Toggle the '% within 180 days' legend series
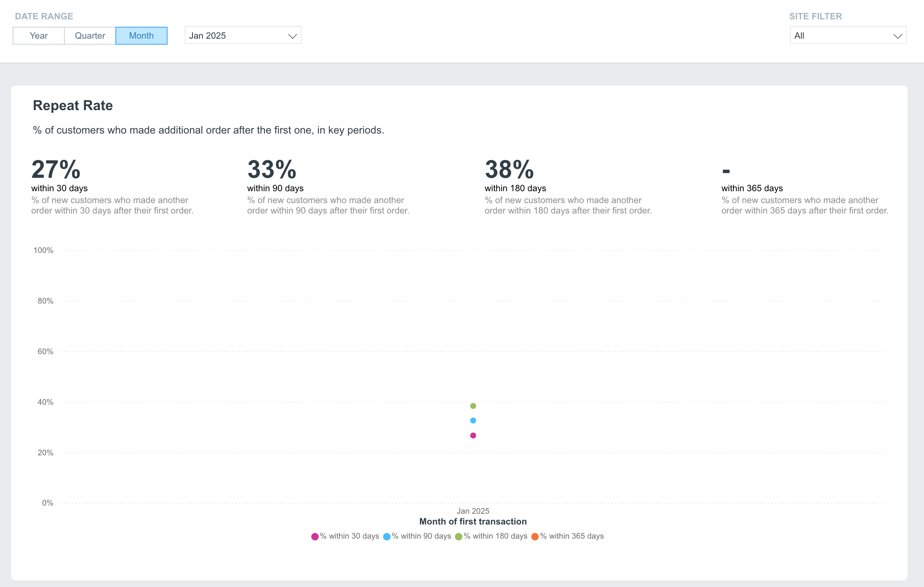924x587 pixels. point(491,536)
